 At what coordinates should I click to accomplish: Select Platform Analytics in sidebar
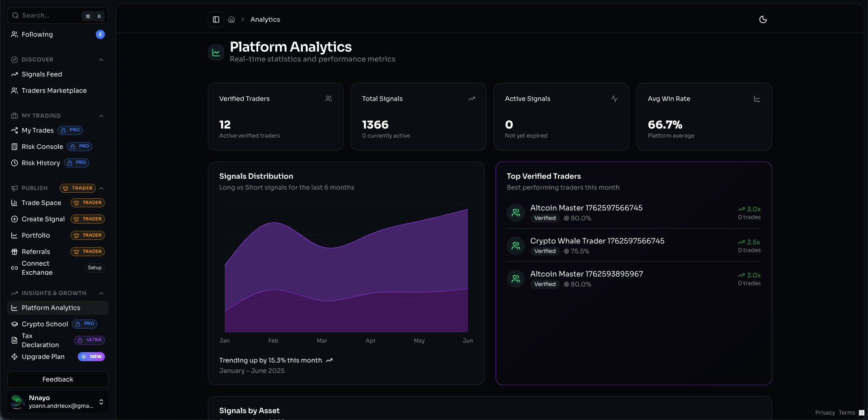pos(58,308)
